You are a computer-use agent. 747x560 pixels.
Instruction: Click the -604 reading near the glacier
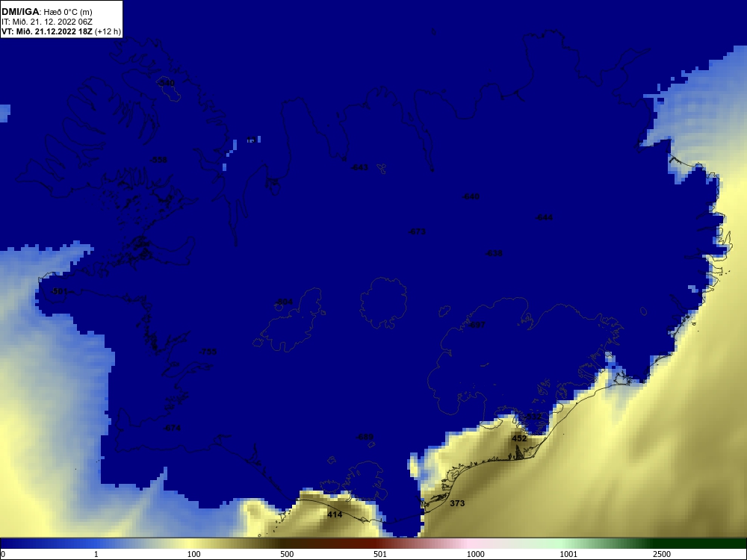(284, 302)
